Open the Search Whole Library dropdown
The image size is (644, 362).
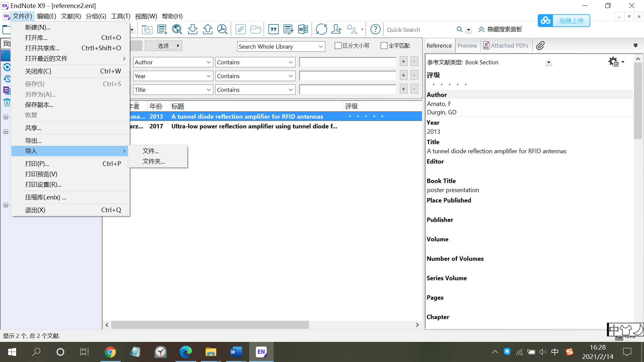tap(281, 47)
